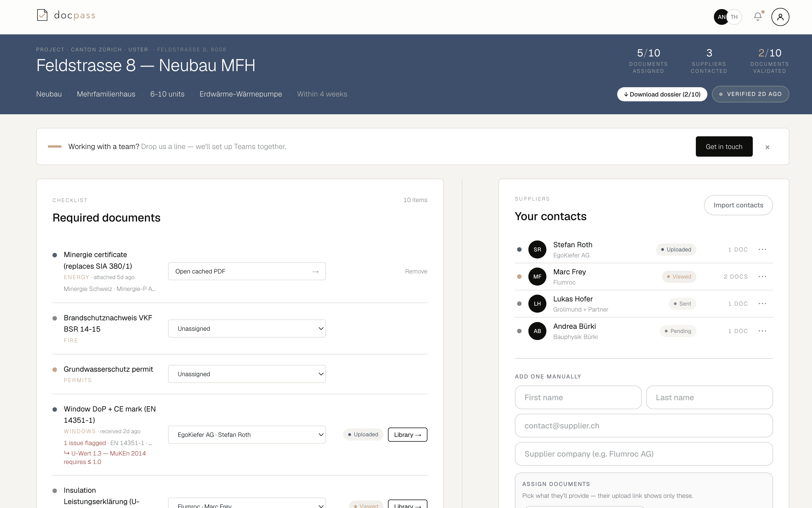Click the Uploaded status on Stefan Roth
The height and width of the screenshot is (508, 812).
point(676,250)
